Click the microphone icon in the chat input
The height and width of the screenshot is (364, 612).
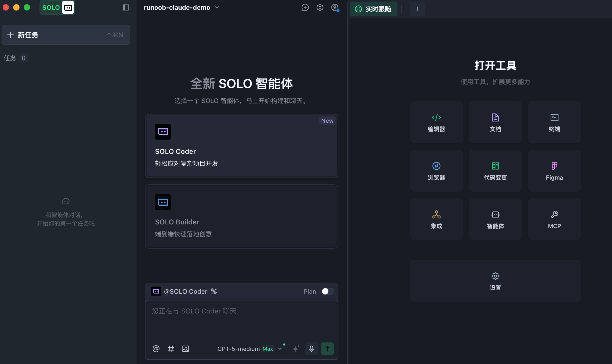(311, 348)
